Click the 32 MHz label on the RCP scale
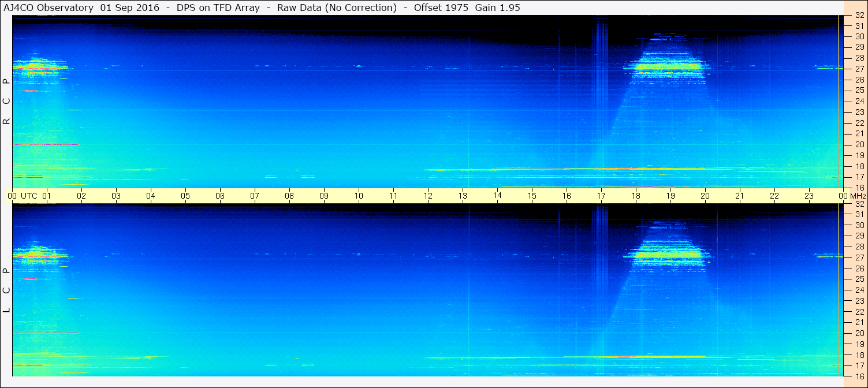Screen dimensions: 868x388 click(859, 16)
